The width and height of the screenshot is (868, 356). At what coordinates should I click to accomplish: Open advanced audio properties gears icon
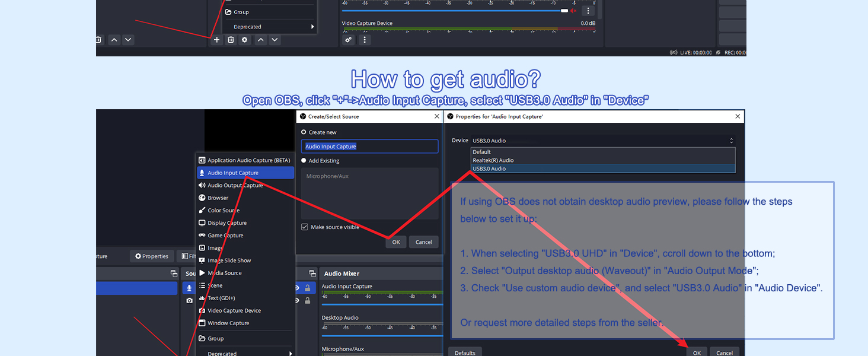coord(349,40)
